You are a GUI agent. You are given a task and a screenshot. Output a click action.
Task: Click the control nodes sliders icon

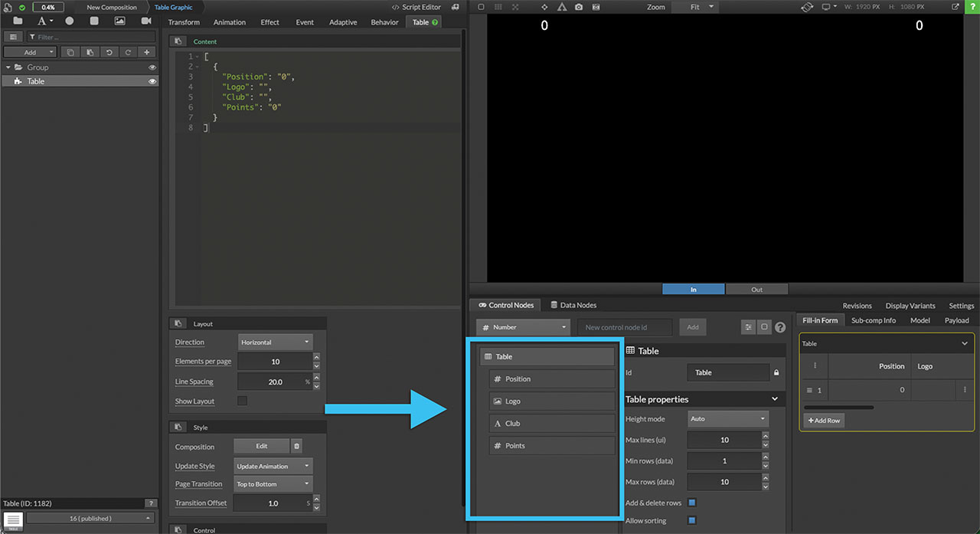748,327
